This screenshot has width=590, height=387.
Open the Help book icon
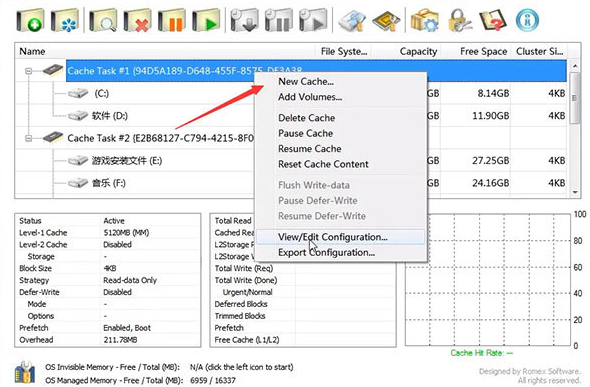pos(493,20)
